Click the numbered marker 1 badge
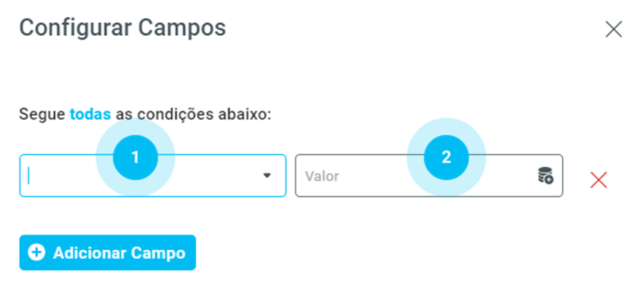The image size is (644, 293). [x=135, y=157]
